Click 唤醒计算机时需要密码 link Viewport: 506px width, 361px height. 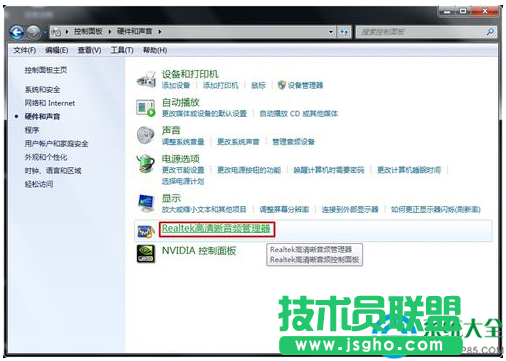point(328,170)
